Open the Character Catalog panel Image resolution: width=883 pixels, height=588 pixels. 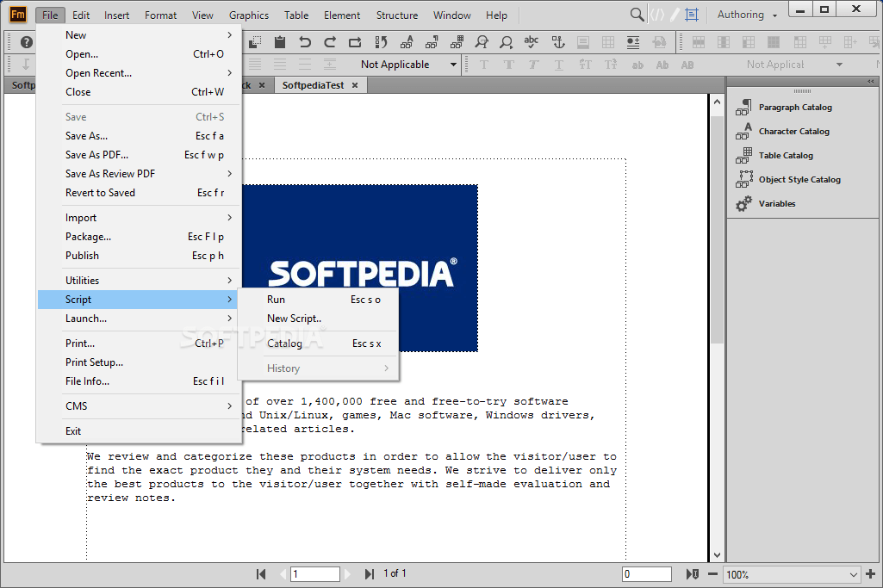pyautogui.click(x=795, y=131)
